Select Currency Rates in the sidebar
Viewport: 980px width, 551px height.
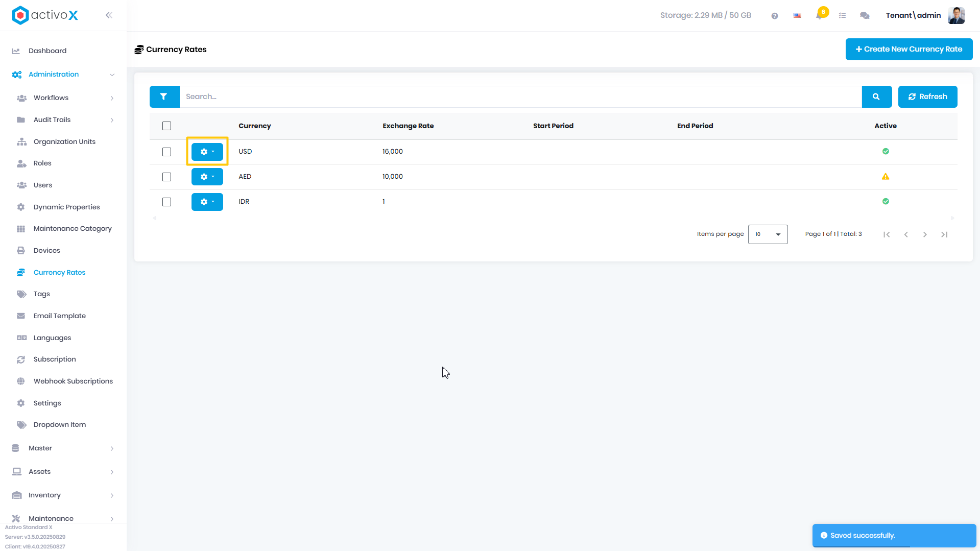click(x=59, y=273)
